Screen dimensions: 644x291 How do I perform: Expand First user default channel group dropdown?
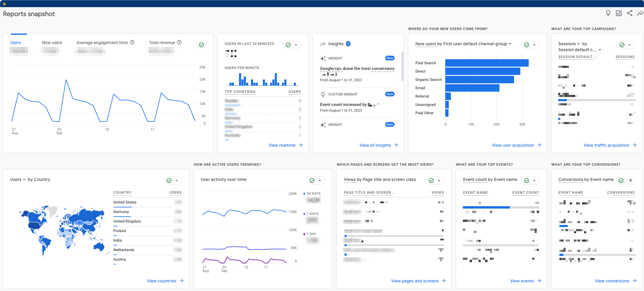coord(510,44)
